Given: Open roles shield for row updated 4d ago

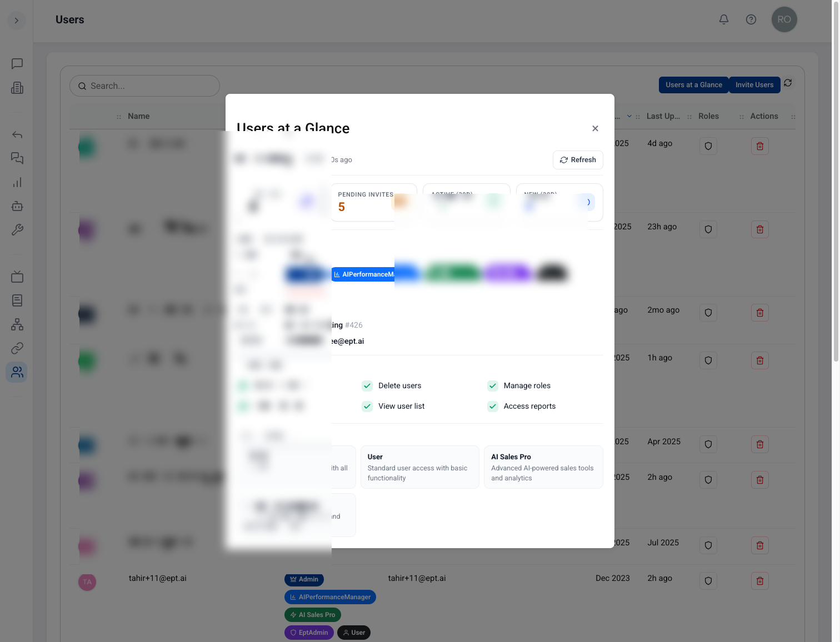Looking at the screenshot, I should (708, 146).
